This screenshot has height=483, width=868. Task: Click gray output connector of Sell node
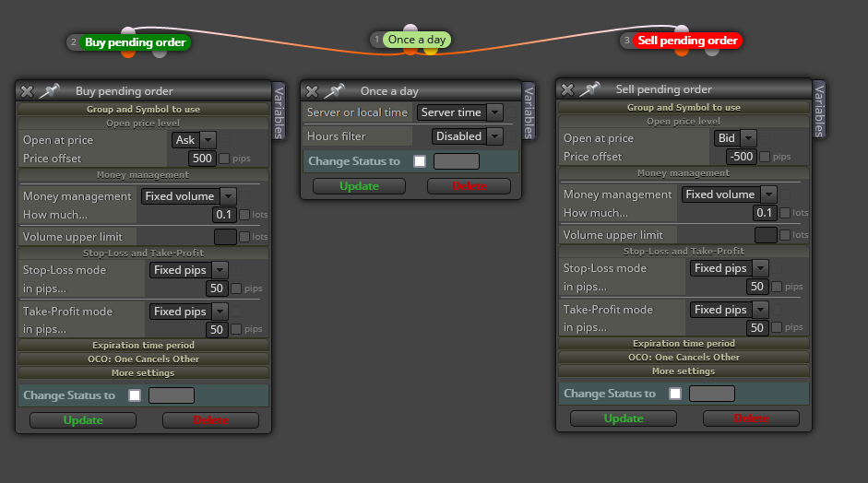coord(712,52)
